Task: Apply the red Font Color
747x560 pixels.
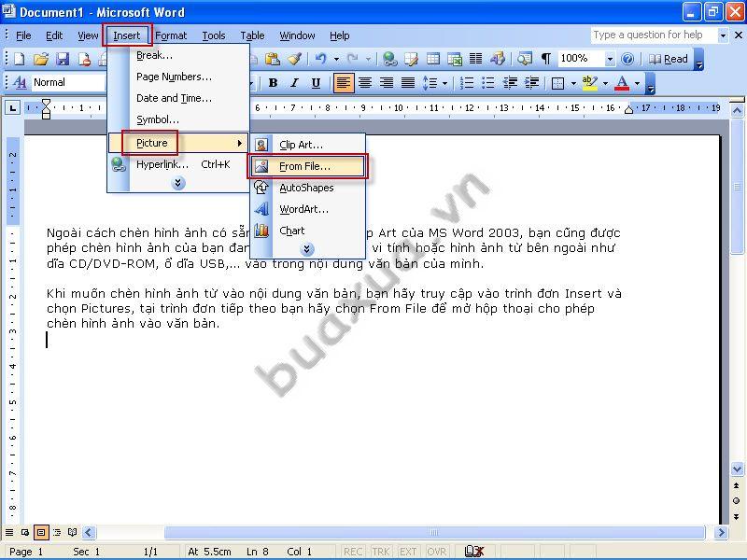Action: [x=622, y=83]
